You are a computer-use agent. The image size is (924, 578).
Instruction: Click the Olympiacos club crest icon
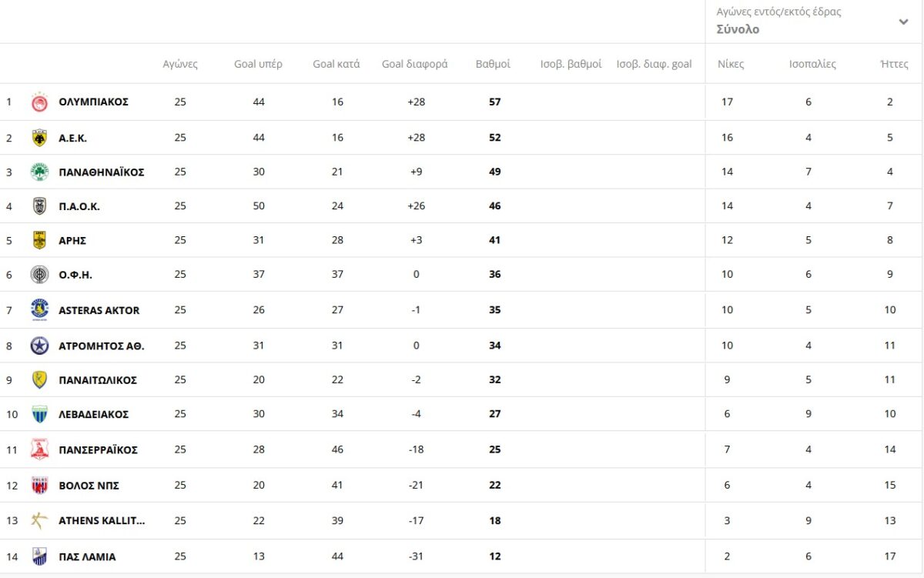pos(39,102)
